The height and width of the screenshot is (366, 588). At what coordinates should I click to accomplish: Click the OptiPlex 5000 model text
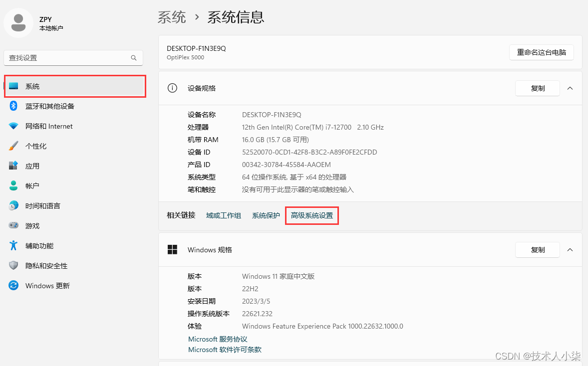(x=185, y=57)
